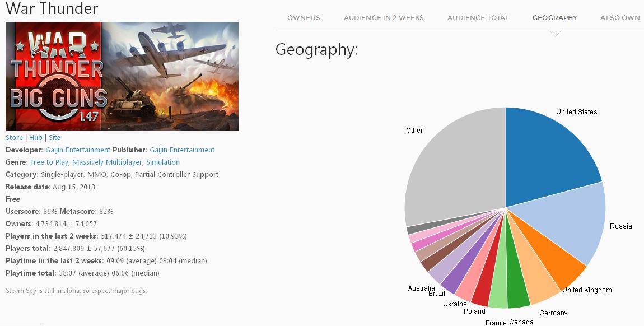Open Massively Multiplayer genre link
The width and height of the screenshot is (644, 326).
click(107, 162)
